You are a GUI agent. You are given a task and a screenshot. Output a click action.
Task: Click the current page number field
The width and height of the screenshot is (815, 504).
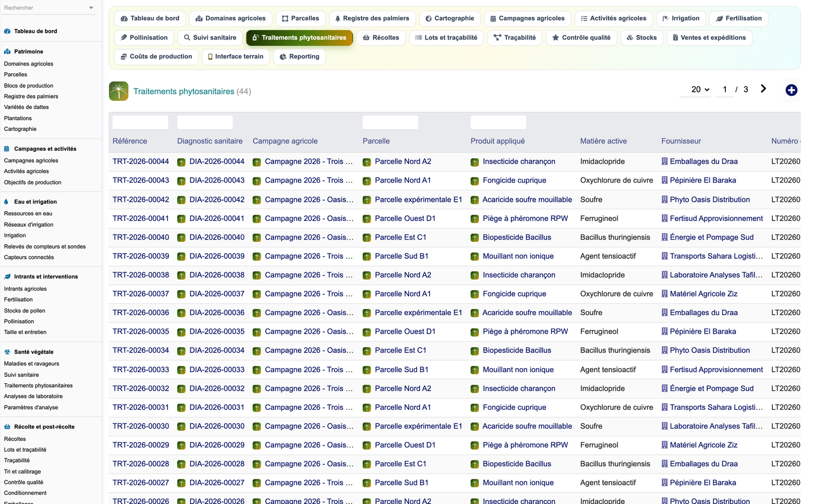[725, 90]
